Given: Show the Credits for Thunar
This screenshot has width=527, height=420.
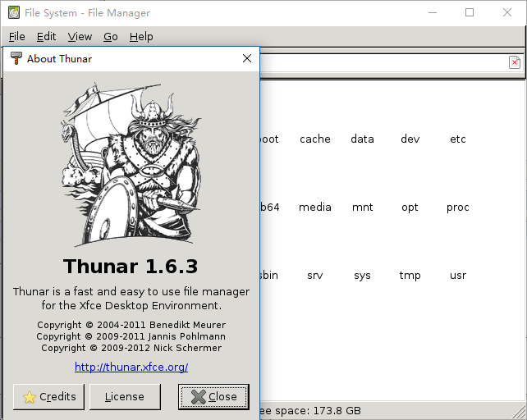Looking at the screenshot, I should point(50,396).
